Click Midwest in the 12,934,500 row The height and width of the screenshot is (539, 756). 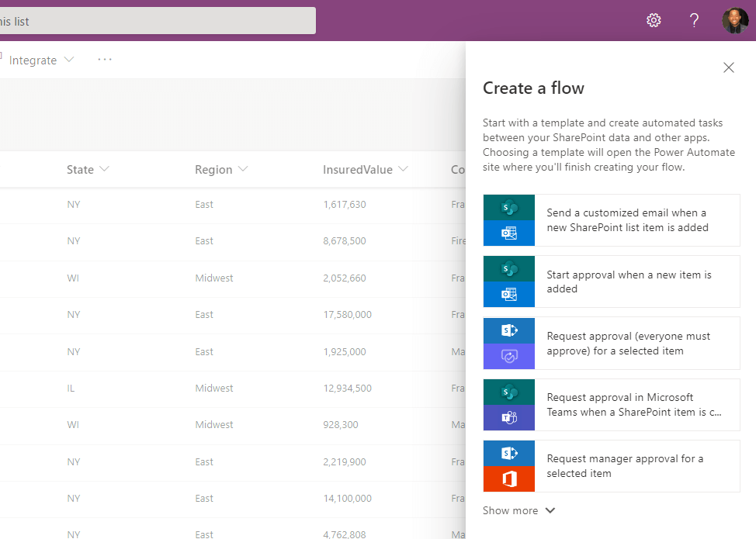click(x=214, y=389)
